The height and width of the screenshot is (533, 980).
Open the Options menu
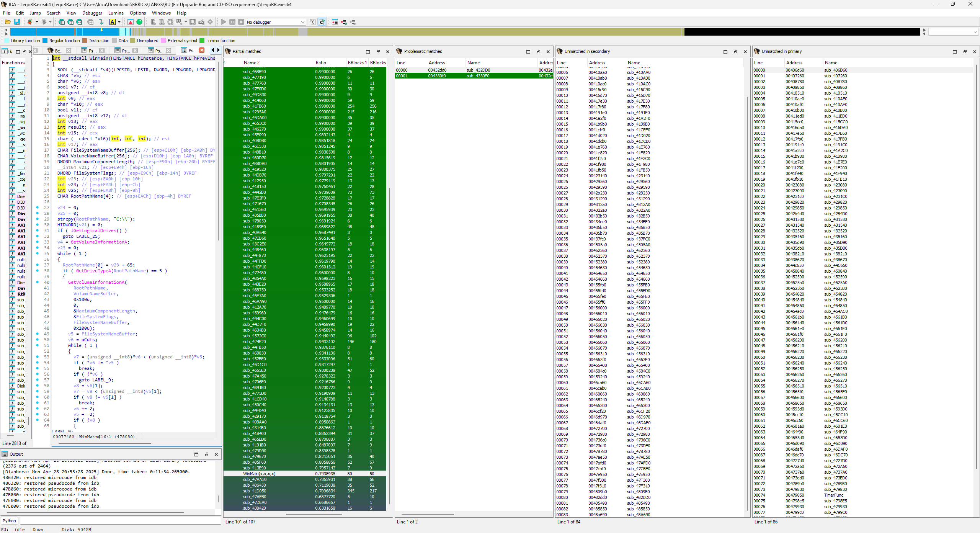pos(138,13)
